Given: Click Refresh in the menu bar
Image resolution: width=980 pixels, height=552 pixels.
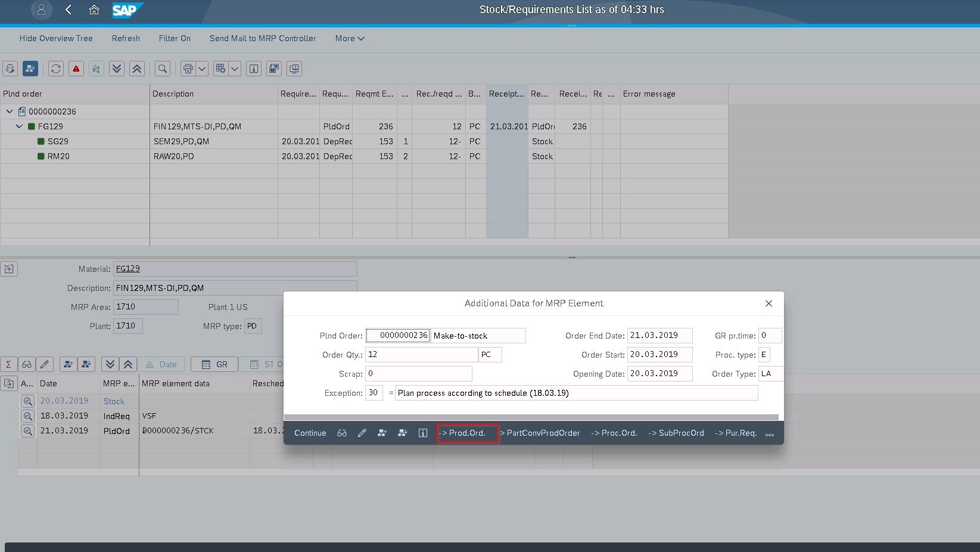Looking at the screenshot, I should 126,38.
